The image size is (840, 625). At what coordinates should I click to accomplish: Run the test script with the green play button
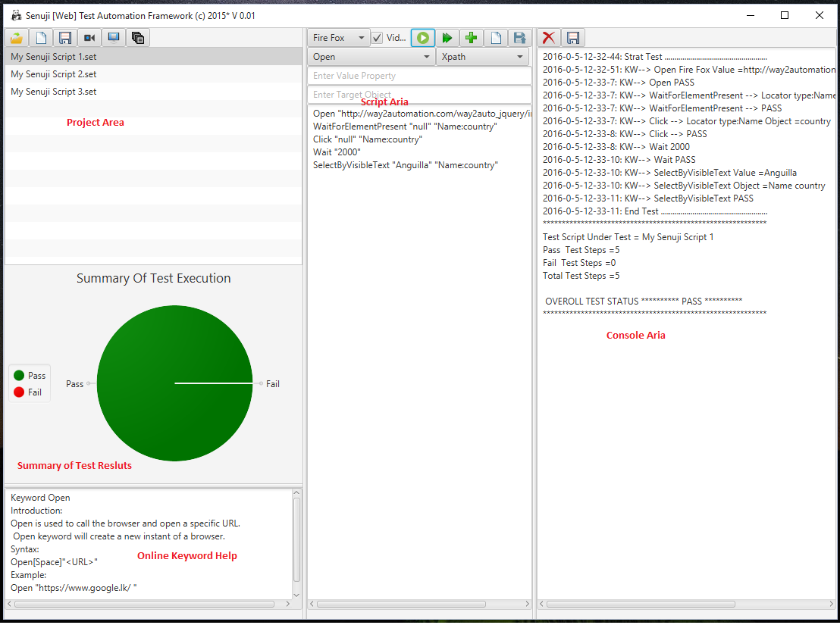422,37
